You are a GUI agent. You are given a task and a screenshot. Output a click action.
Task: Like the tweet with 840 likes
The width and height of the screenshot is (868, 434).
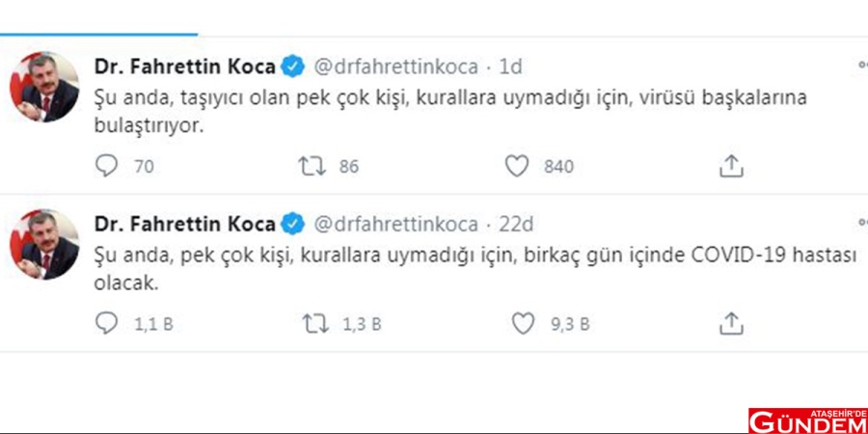[x=518, y=166]
